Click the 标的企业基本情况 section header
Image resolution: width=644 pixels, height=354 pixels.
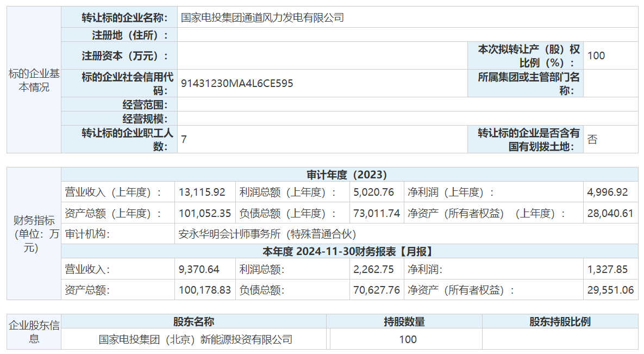click(x=34, y=80)
